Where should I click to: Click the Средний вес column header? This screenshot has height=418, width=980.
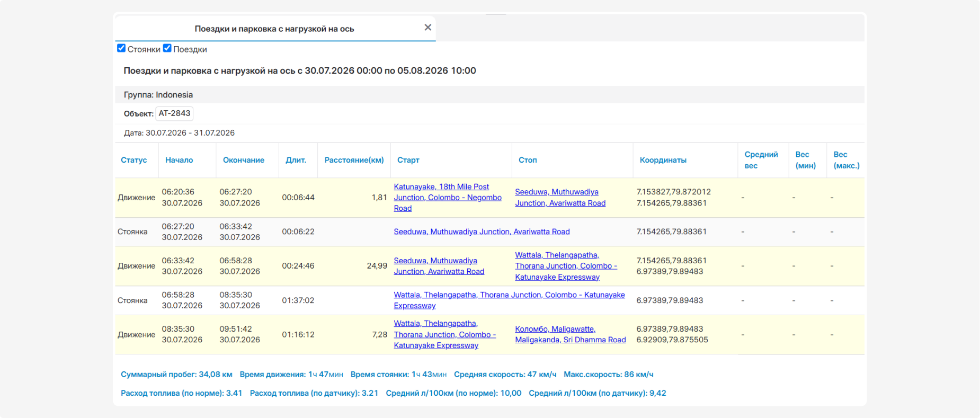761,160
